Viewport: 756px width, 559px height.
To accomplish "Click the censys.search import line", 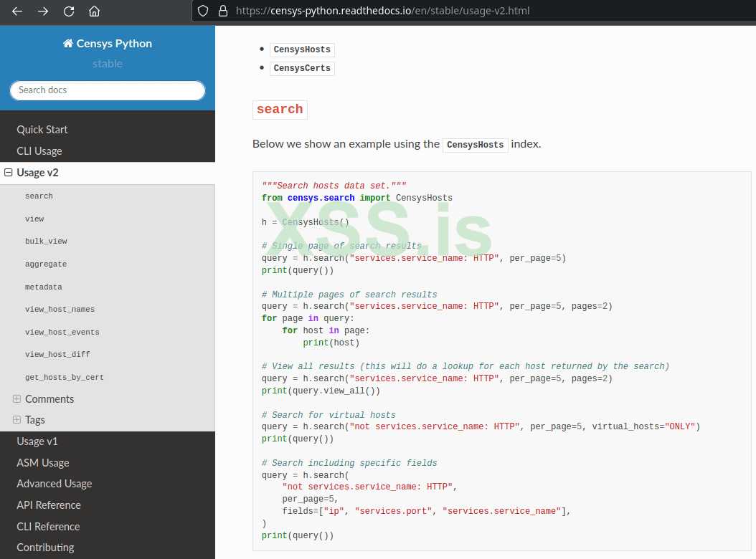I will click(357, 198).
